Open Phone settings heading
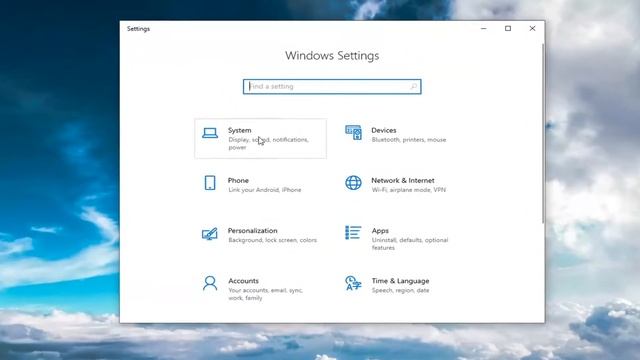Image resolution: width=640 pixels, height=360 pixels. coord(238,180)
